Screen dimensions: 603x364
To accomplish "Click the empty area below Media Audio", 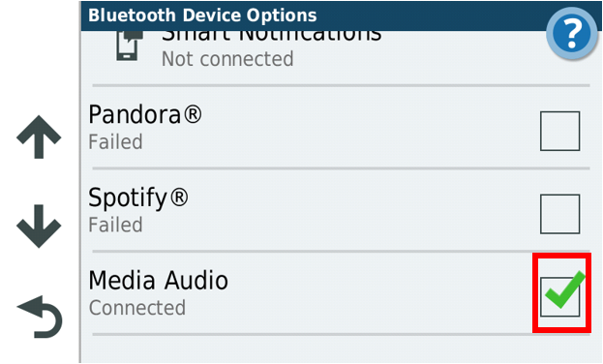I will (341, 349).
